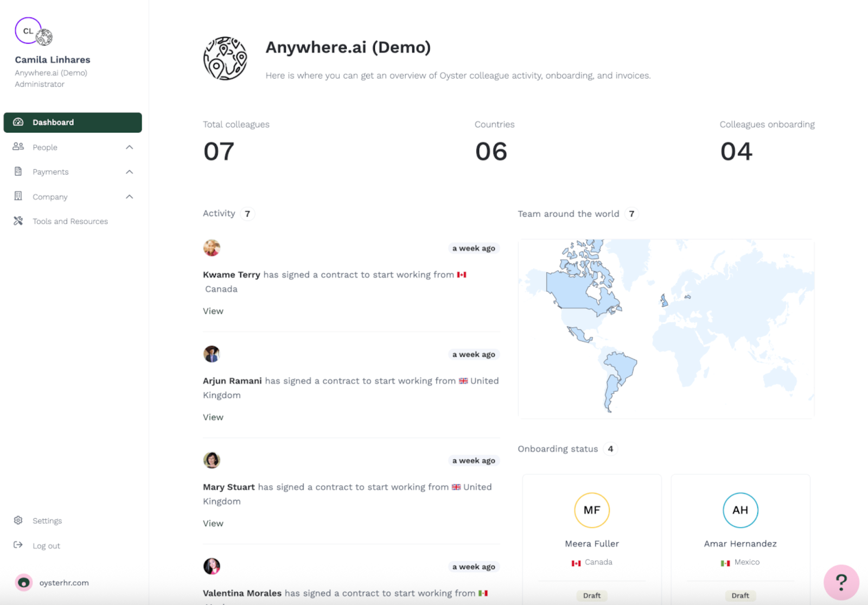
Task: Click the Log out icon
Action: pos(18,545)
